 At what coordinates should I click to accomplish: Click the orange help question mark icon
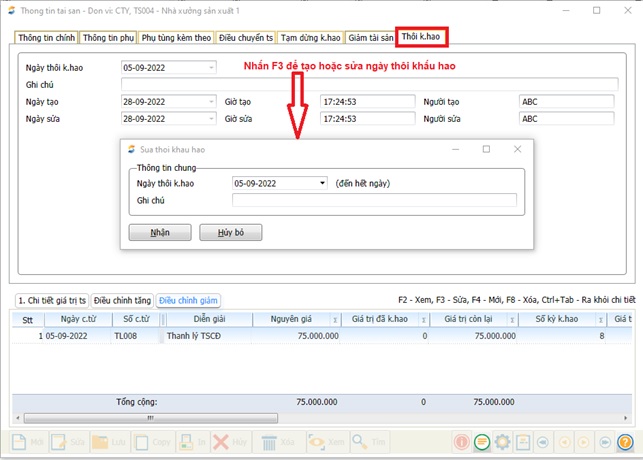click(625, 441)
